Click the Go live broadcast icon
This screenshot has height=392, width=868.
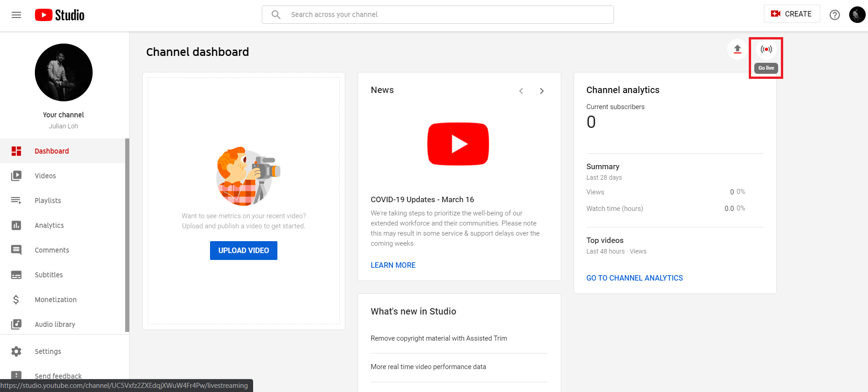point(766,49)
